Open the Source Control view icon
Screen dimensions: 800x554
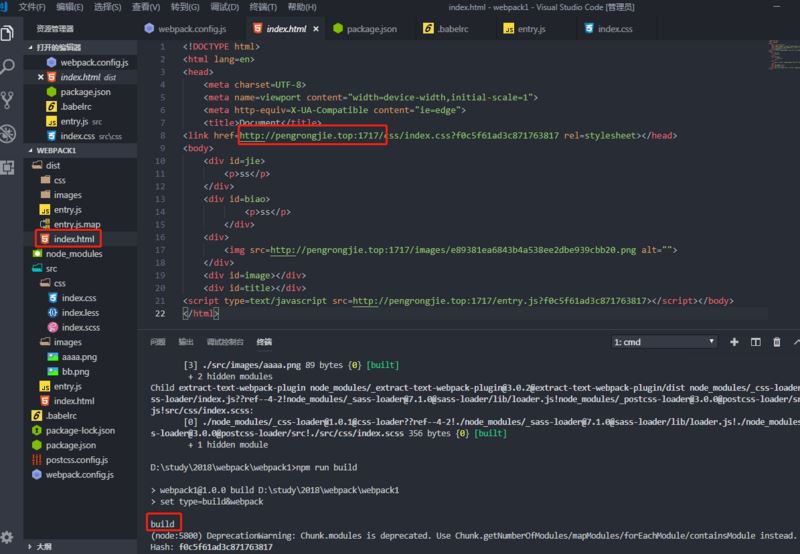pyautogui.click(x=8, y=100)
